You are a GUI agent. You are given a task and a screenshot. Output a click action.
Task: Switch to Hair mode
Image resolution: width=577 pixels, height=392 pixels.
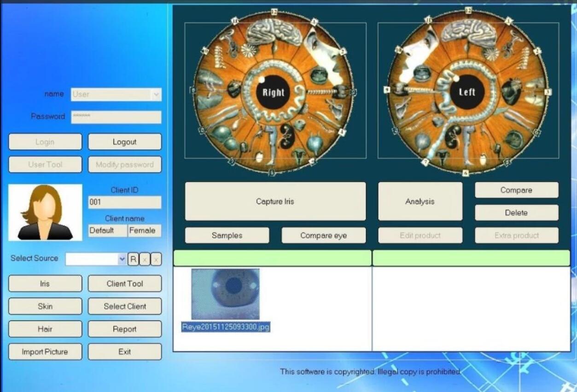click(x=45, y=329)
